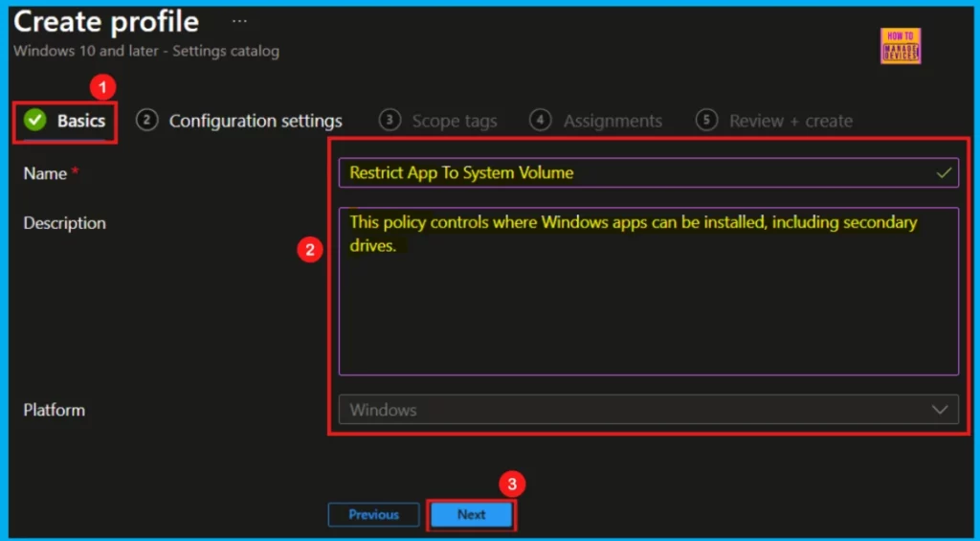Go to Configuration settings step
Screen dimensions: 980x541
239,121
